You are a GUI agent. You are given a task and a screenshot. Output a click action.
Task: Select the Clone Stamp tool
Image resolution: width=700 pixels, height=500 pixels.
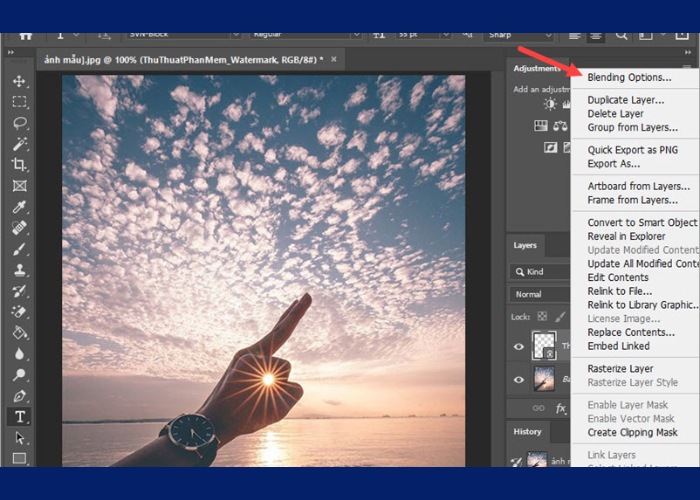coord(19,270)
